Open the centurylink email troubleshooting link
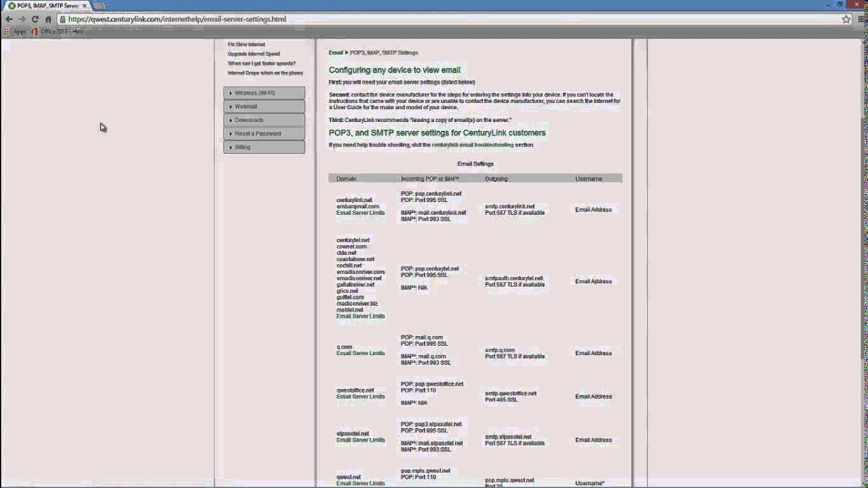This screenshot has width=868, height=488. click(x=473, y=144)
